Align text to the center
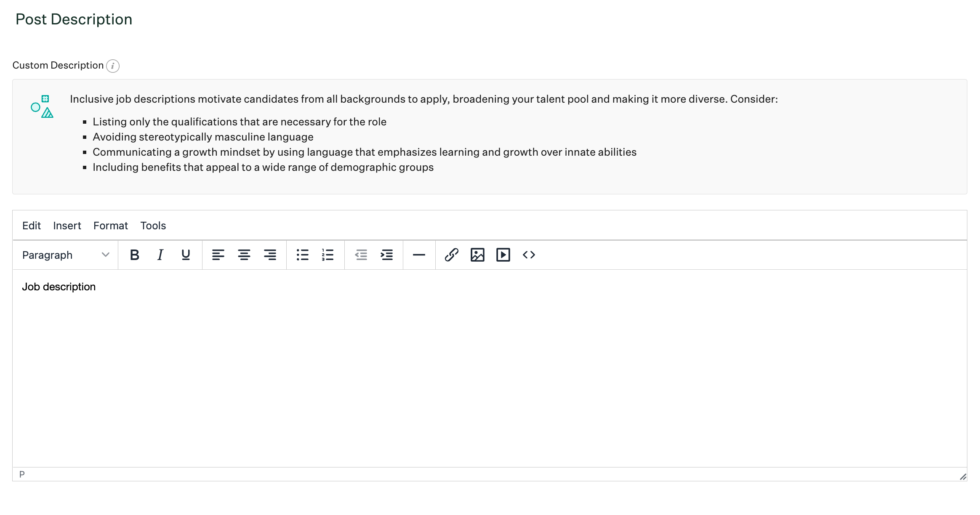This screenshot has height=515, width=980. tap(244, 255)
